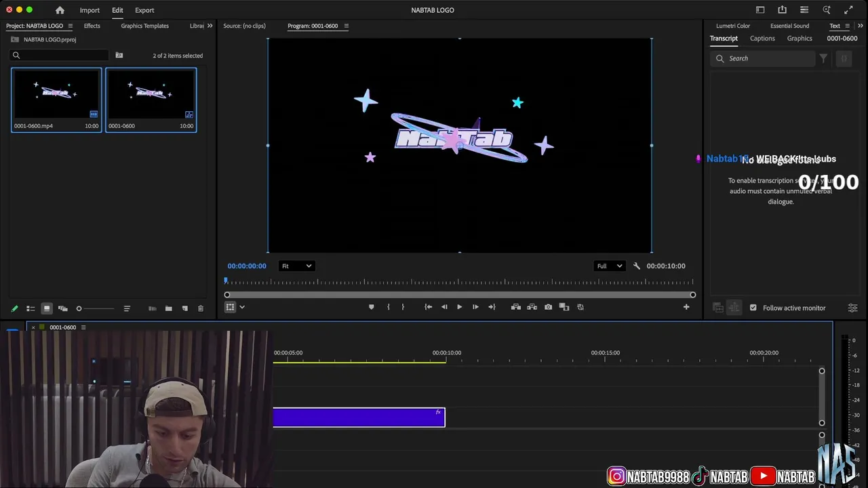
Task: Open Program monitor wrench settings
Action: 636,266
